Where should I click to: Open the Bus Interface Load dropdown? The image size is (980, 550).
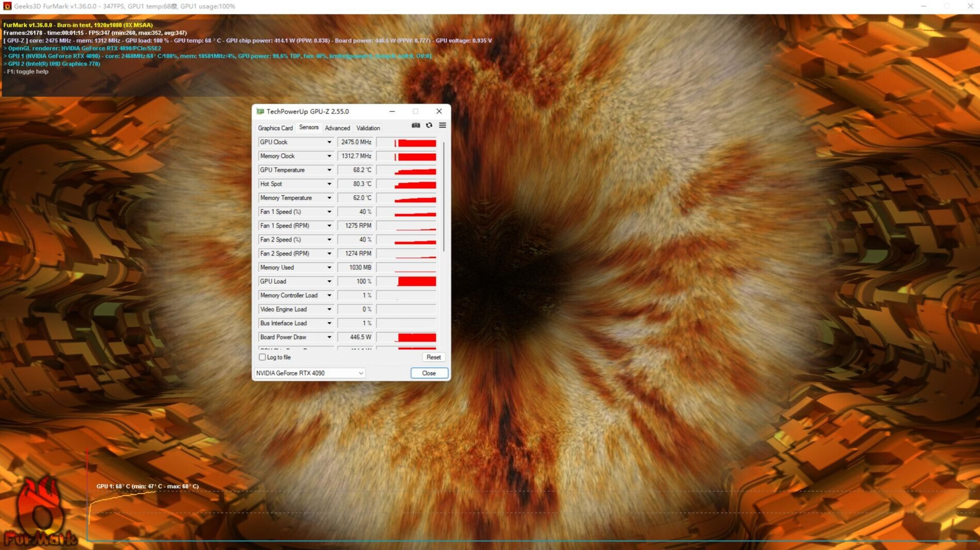[x=329, y=323]
